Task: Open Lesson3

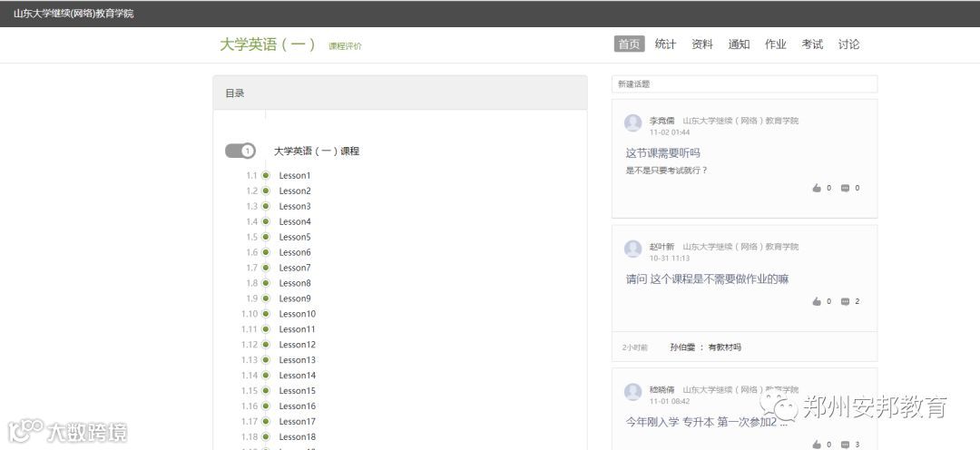Action: [295, 206]
